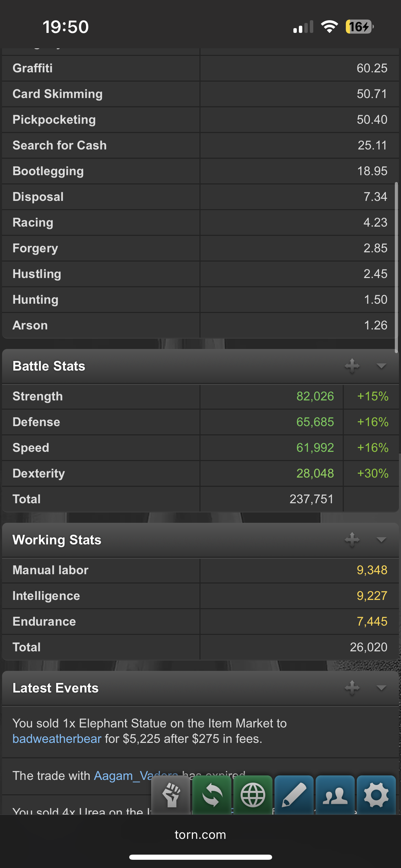This screenshot has width=401, height=868.
Task: Open the blue gear settings icon
Action: pos(376,795)
